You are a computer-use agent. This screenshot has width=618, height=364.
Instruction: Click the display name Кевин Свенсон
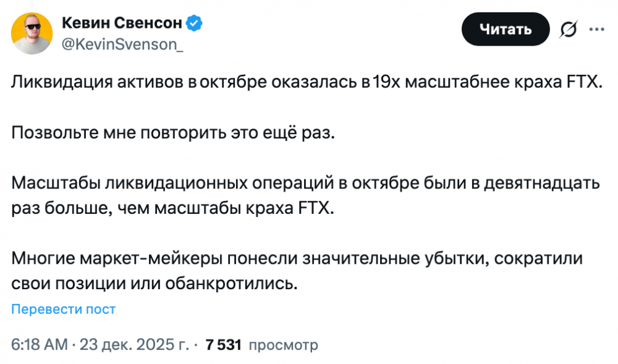tap(122, 23)
